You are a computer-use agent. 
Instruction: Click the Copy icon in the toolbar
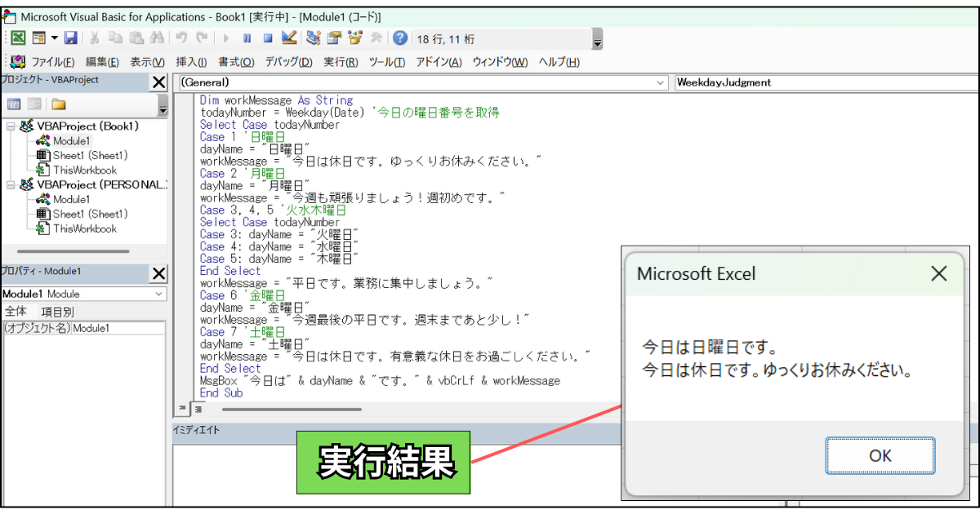[115, 38]
